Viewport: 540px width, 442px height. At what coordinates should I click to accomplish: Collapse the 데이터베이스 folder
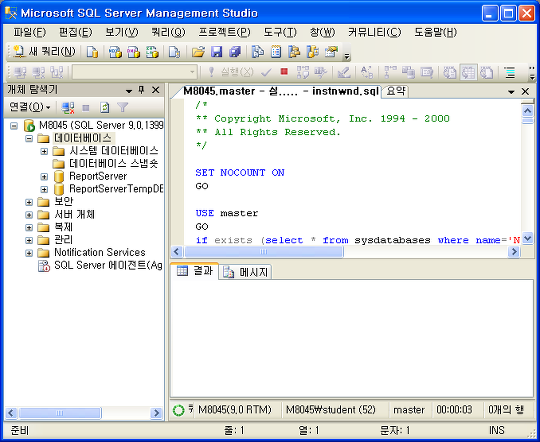[x=29, y=138]
